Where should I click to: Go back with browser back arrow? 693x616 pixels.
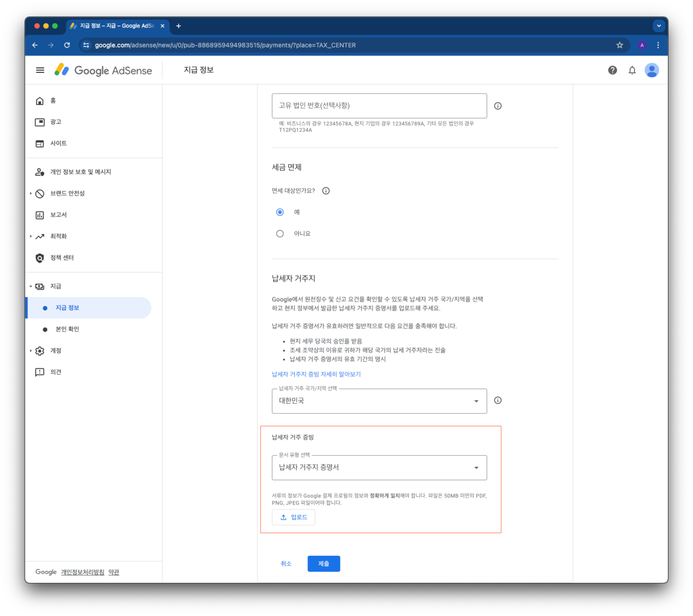click(35, 45)
